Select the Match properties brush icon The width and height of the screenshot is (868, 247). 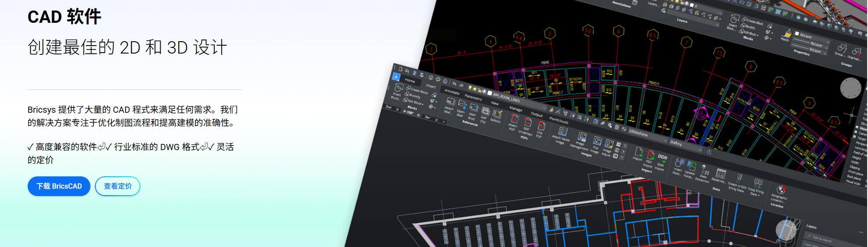point(787,33)
